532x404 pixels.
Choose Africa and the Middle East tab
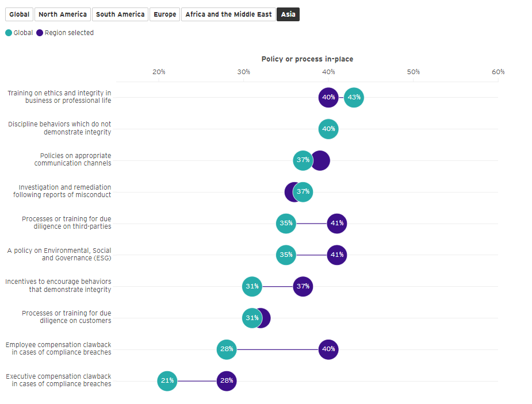pos(228,14)
